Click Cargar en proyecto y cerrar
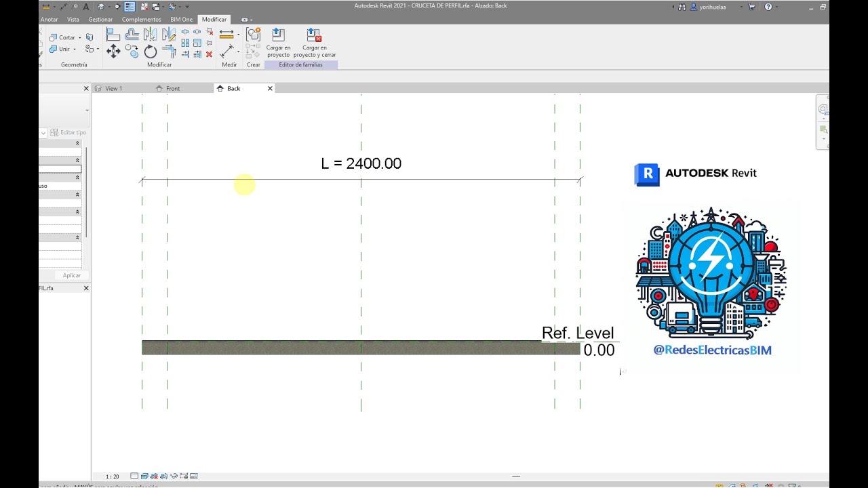 tap(314, 43)
